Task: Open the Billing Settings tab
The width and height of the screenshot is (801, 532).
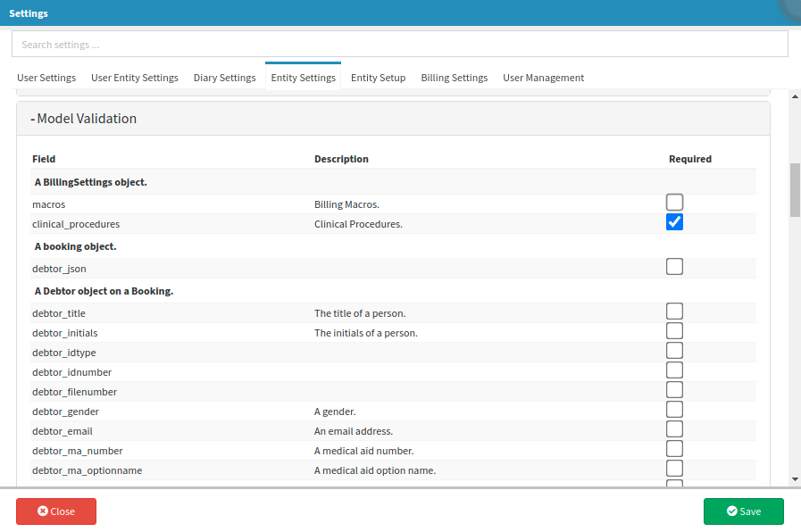Action: click(x=454, y=78)
